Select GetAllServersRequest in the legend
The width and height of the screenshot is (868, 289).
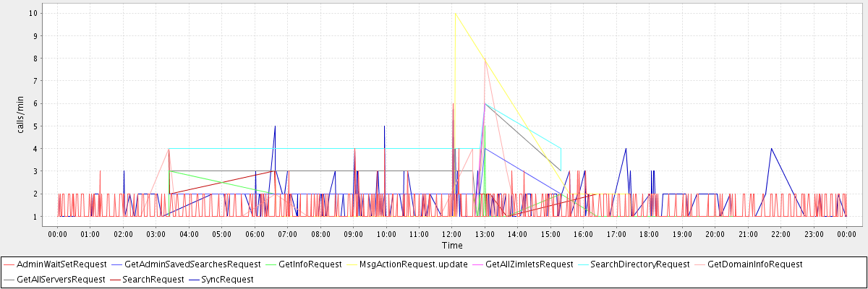[x=59, y=279]
